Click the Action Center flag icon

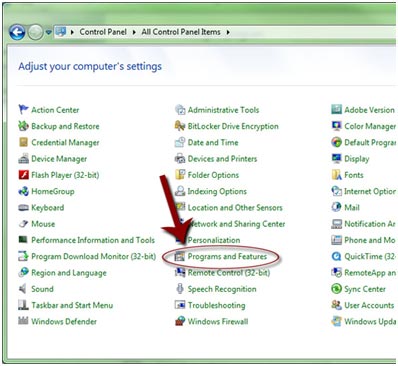click(x=23, y=109)
